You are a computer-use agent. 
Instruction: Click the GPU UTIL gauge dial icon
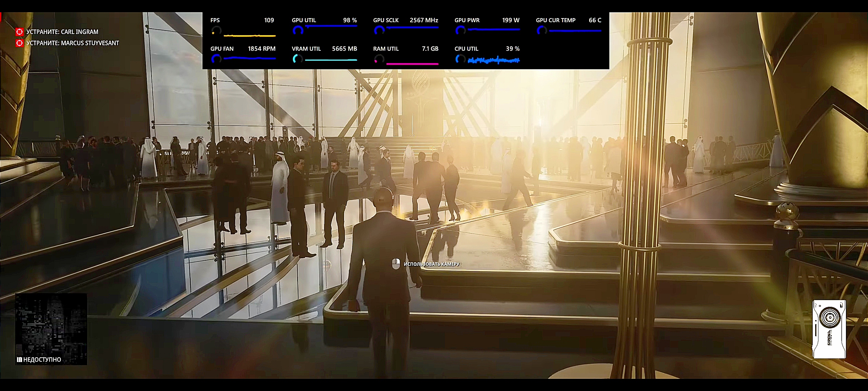(298, 31)
